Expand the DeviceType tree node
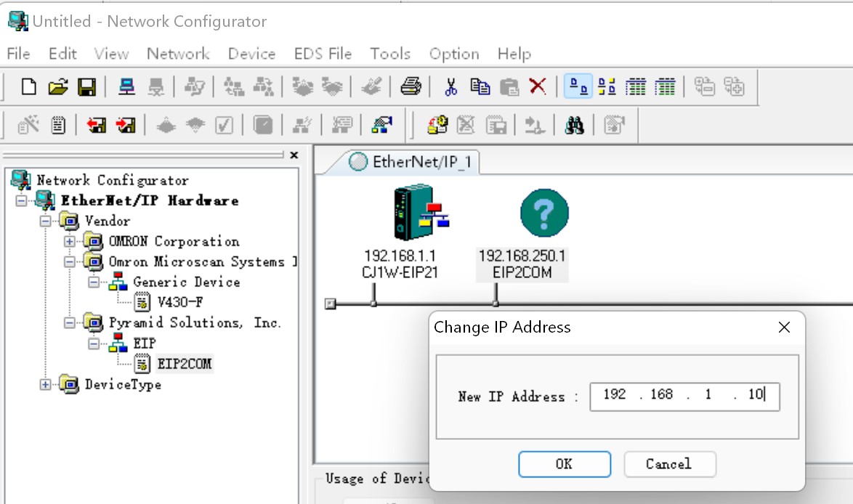The image size is (853, 504). point(45,384)
